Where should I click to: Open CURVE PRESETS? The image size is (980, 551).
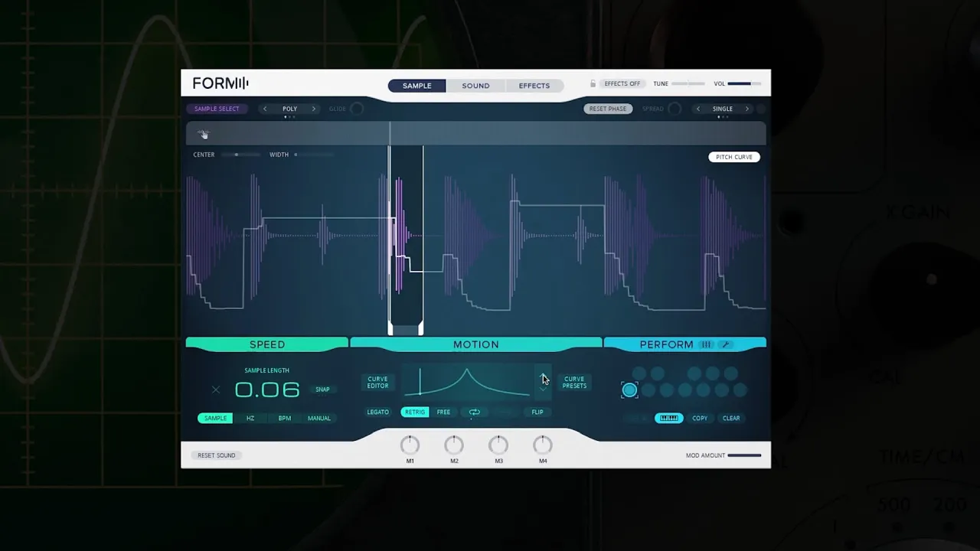click(x=574, y=383)
